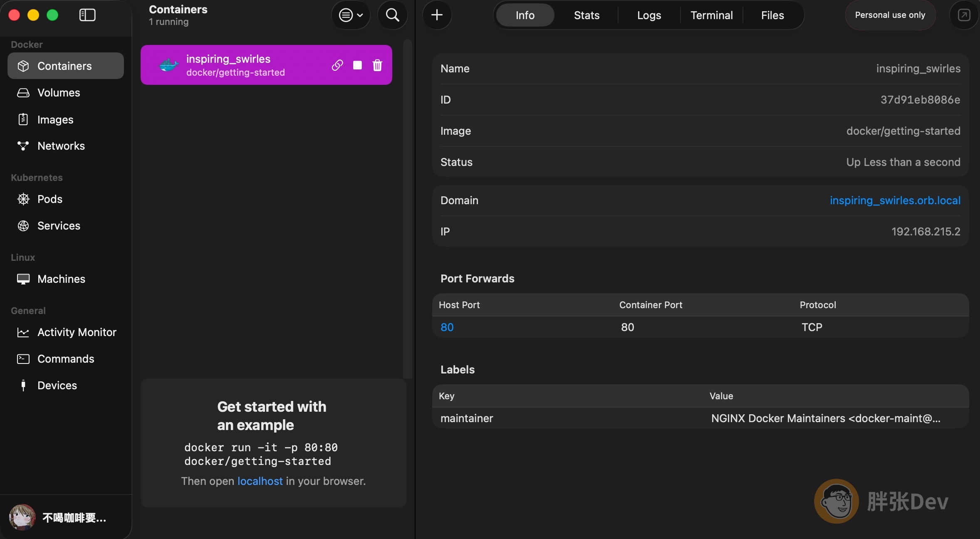Click the maintainer label key
The width and height of the screenshot is (980, 539).
[x=467, y=418]
